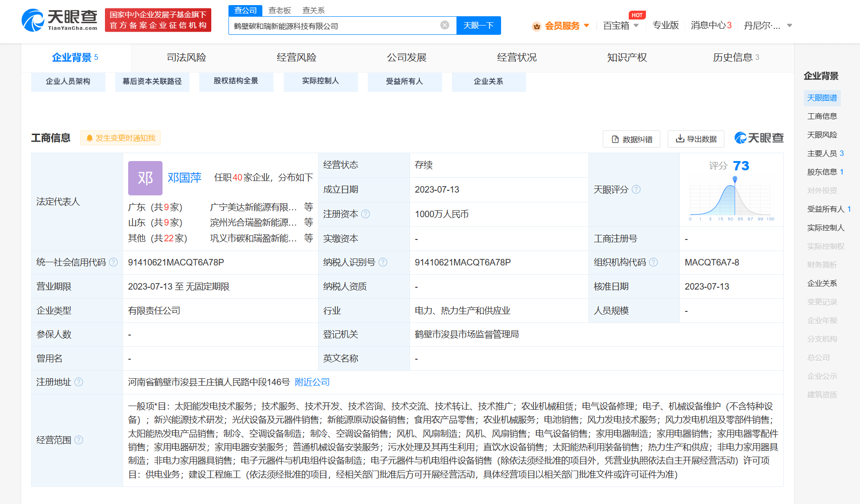Click the help icon beside 统一社会信用代码
The height and width of the screenshot is (504, 860).
coord(113,262)
